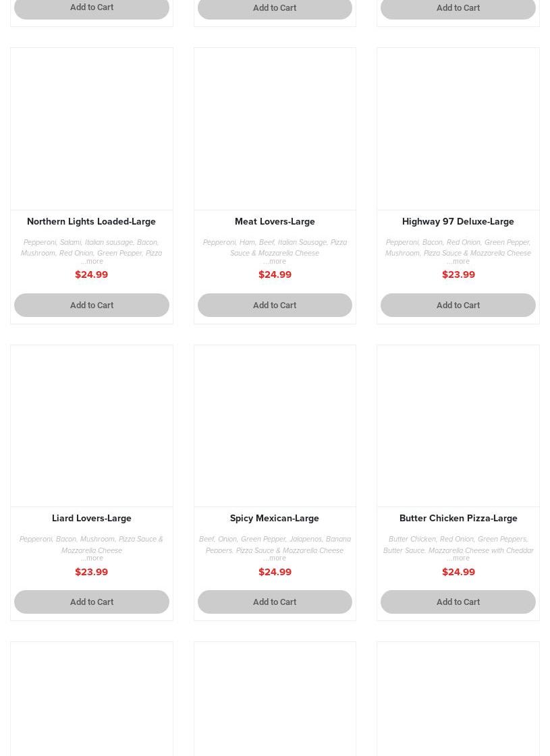Viewport: 550px width, 756px height.
Task: Show more of Butter Chicken Pizza description
Action: point(458,558)
